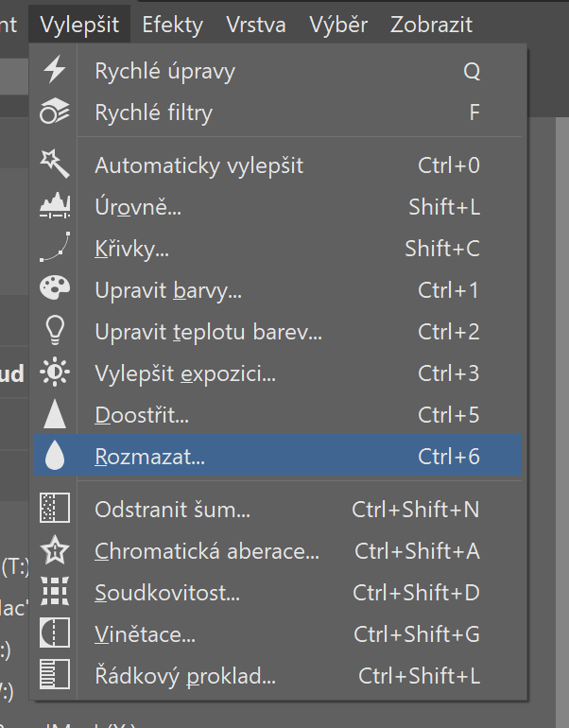Click the histogram icon for Úrovně

[56, 207]
